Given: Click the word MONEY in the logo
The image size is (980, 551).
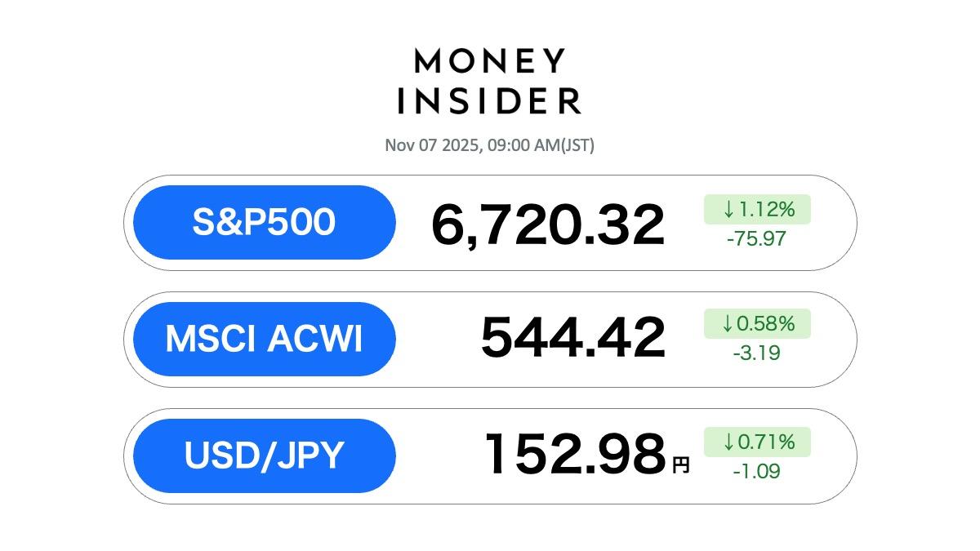Looking at the screenshot, I should click(x=490, y=61).
